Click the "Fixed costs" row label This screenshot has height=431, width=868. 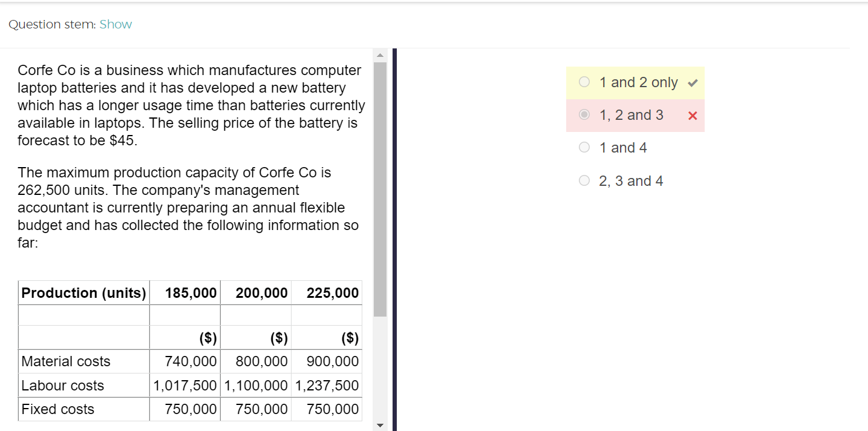click(x=58, y=409)
